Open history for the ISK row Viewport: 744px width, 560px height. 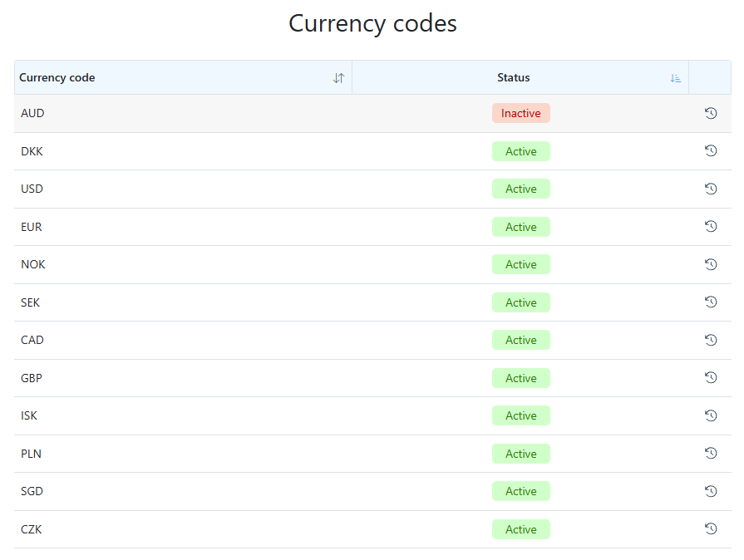pyautogui.click(x=710, y=415)
